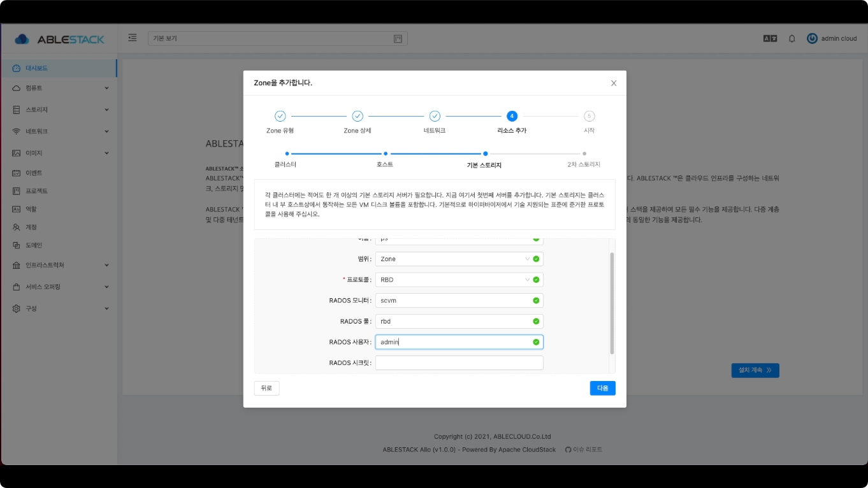Click the 역할 ID card icon

tap(17, 209)
